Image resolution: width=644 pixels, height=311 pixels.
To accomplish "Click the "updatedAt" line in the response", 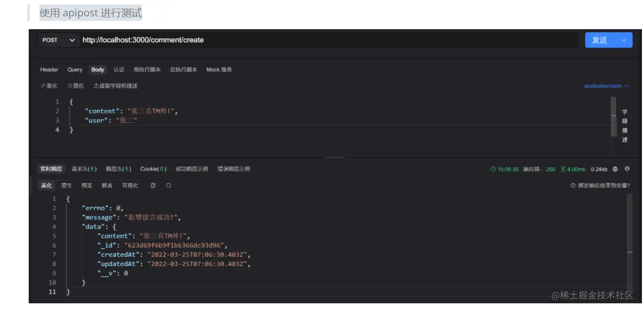I will pos(174,264).
